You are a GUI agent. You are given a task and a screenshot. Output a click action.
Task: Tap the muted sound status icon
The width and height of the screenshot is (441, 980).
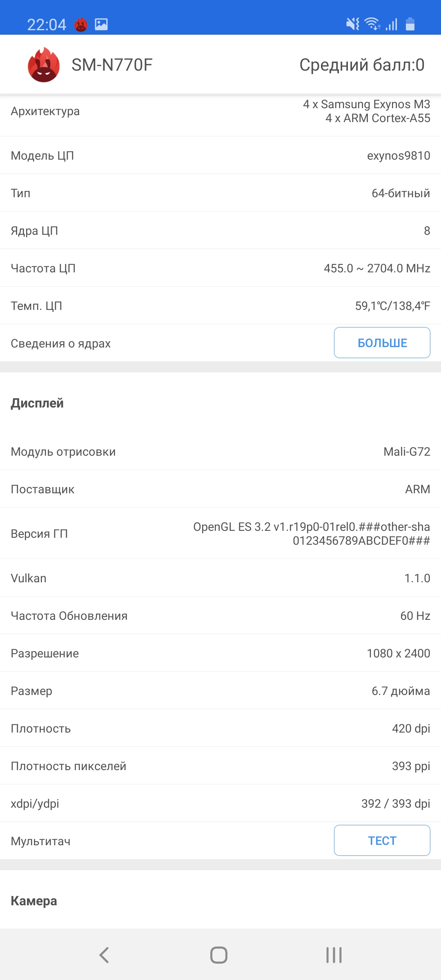coord(353,24)
